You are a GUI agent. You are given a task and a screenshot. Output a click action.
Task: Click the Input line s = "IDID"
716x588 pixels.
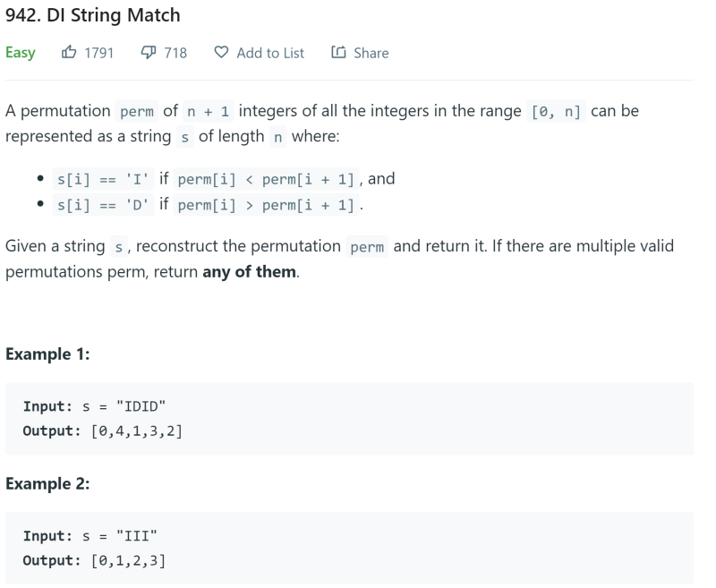(x=95, y=407)
